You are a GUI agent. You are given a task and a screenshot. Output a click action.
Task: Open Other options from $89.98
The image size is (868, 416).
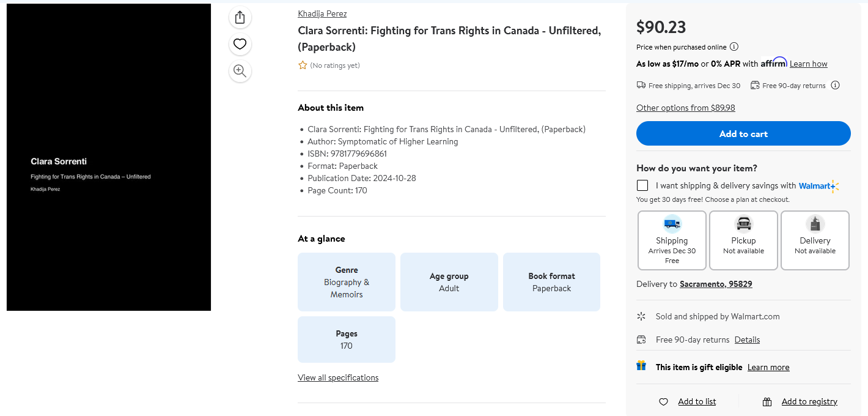[x=685, y=108]
